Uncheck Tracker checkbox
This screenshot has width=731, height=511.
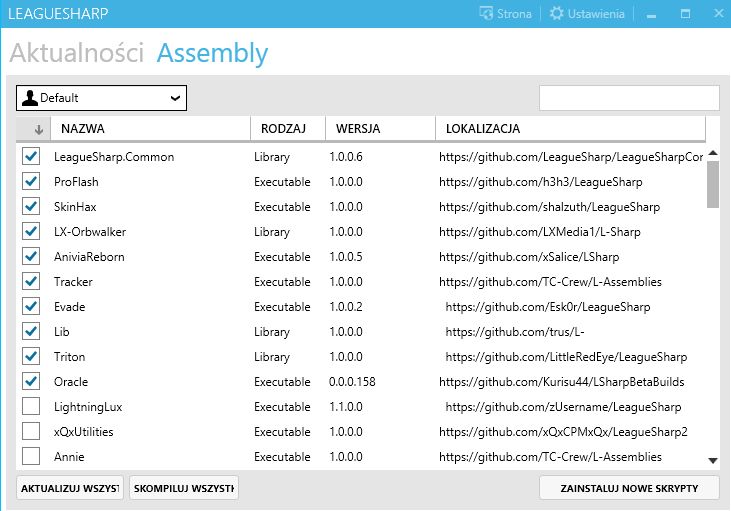tap(31, 281)
